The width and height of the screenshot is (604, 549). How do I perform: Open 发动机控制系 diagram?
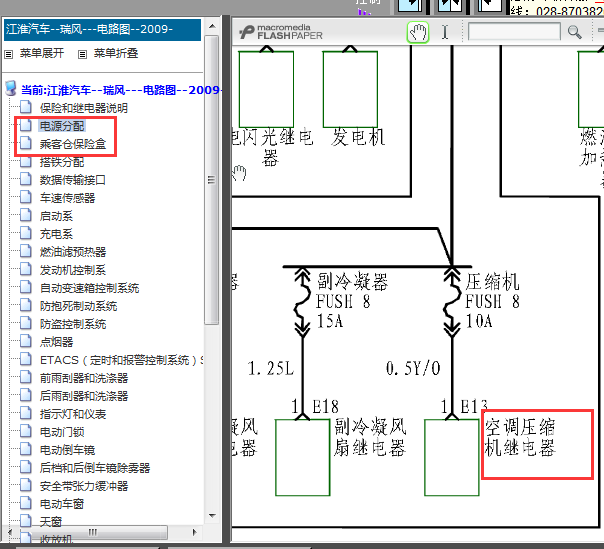(x=73, y=270)
